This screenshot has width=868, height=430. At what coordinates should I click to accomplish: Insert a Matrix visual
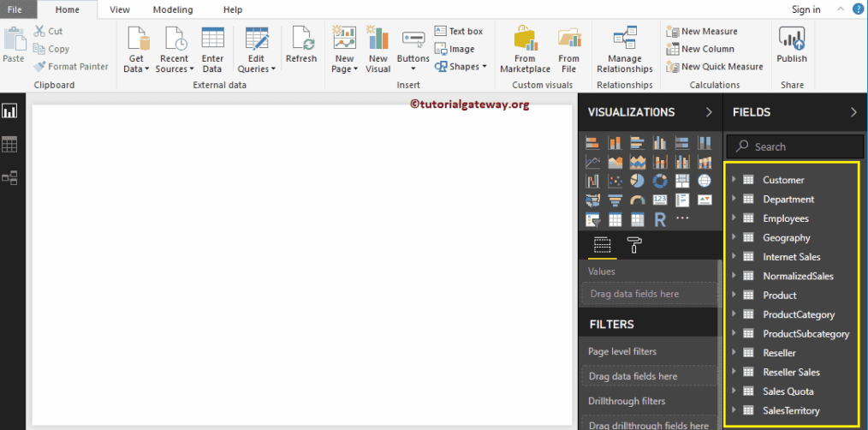pyautogui.click(x=637, y=219)
